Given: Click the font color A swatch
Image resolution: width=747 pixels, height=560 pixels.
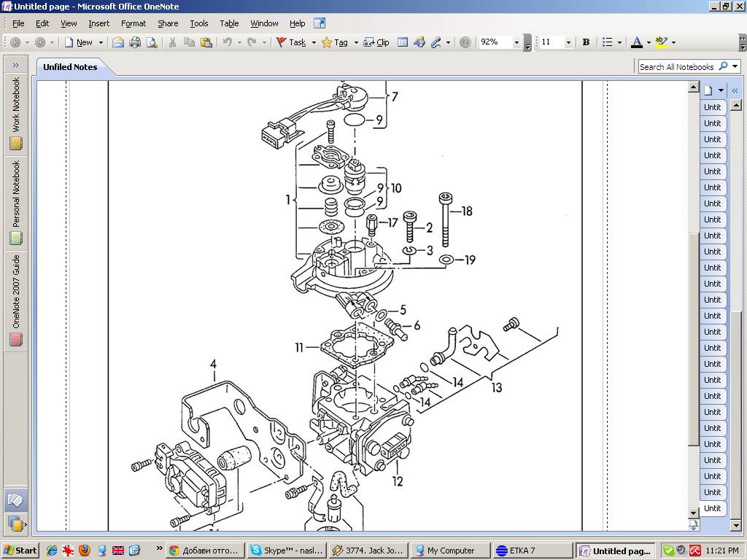Looking at the screenshot, I should pos(637,42).
